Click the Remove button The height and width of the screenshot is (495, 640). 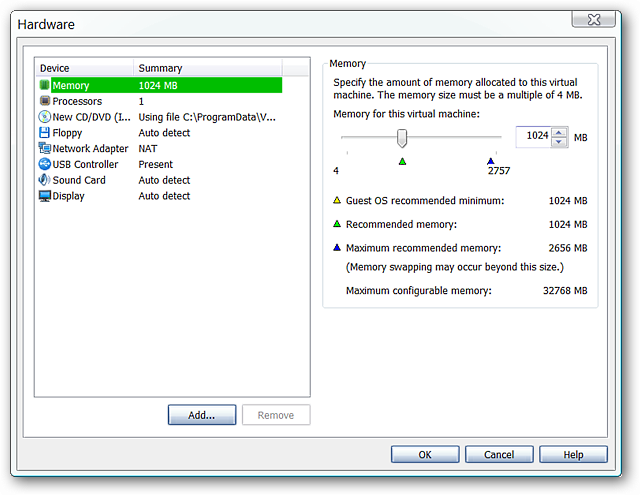point(276,415)
